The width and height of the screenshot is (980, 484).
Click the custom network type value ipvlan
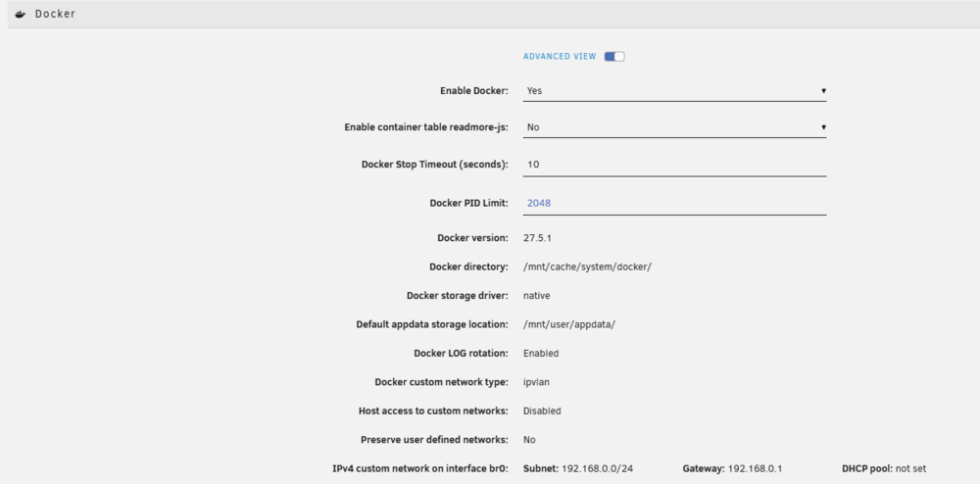[536, 382]
